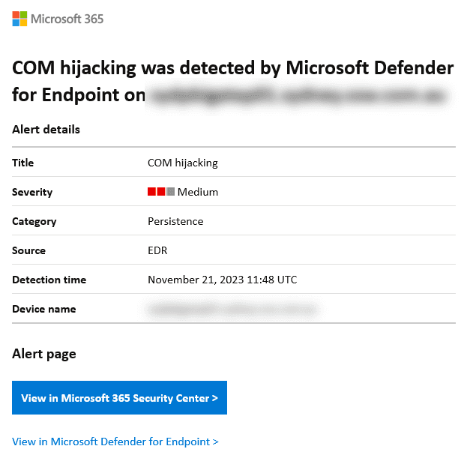Click the Microsoft 365 four-color logo
The width and height of the screenshot is (476, 458).
coord(20,19)
